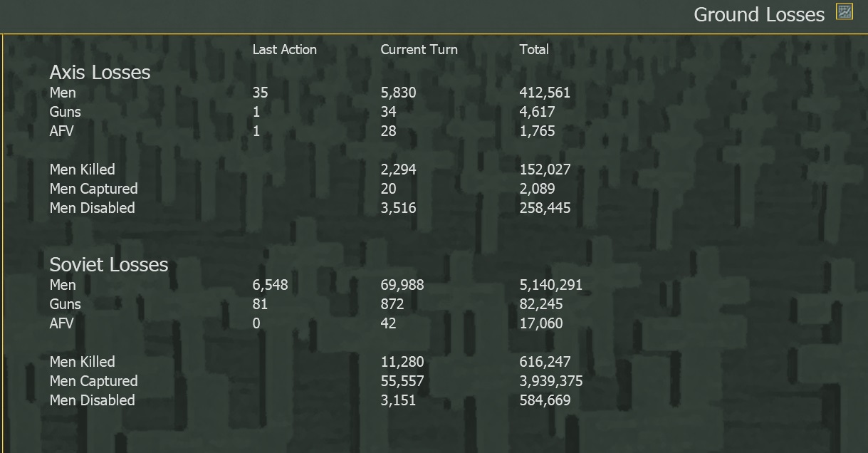Viewport: 868px width, 453px height.
Task: Click the Total column header
Action: (x=534, y=50)
